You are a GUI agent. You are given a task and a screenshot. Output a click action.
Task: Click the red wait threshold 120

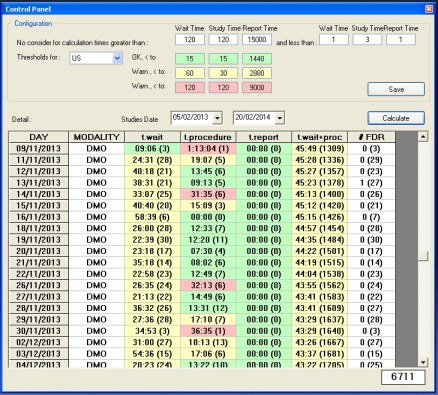point(190,88)
